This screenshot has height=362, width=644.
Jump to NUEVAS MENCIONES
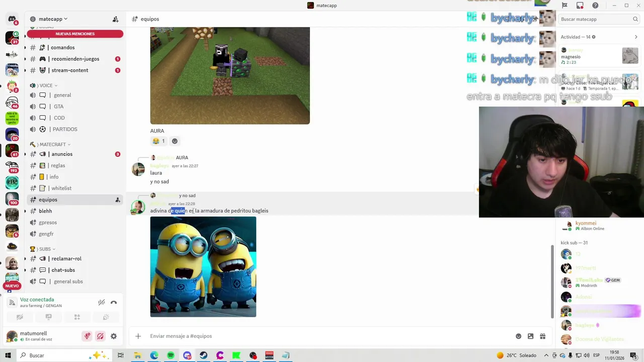tap(75, 34)
